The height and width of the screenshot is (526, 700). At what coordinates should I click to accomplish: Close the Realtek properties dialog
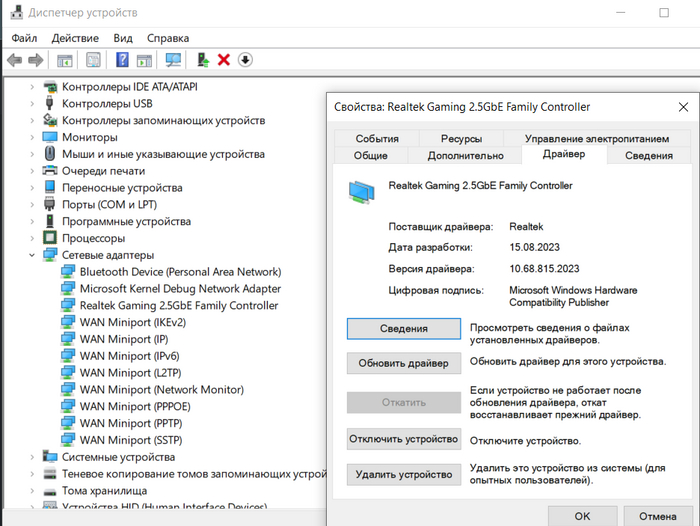click(x=683, y=107)
